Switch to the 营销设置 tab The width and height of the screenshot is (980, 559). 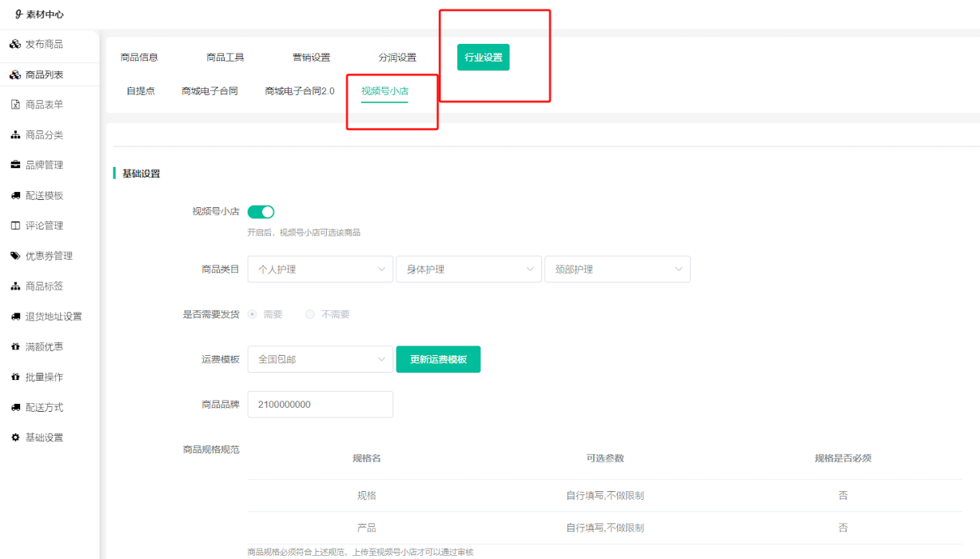coord(311,58)
